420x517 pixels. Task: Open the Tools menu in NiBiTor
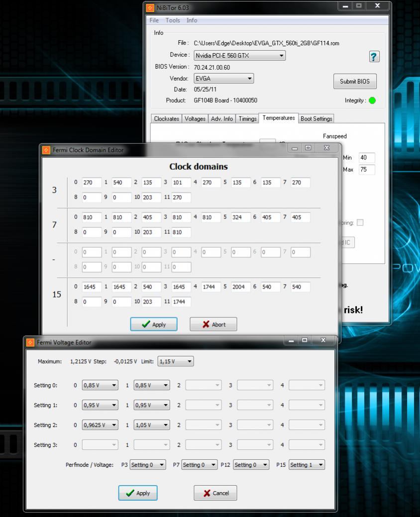173,20
